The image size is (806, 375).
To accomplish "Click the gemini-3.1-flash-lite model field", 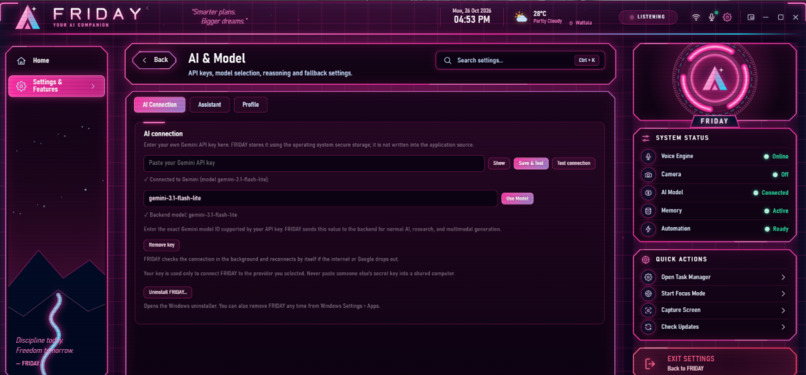I will [320, 198].
